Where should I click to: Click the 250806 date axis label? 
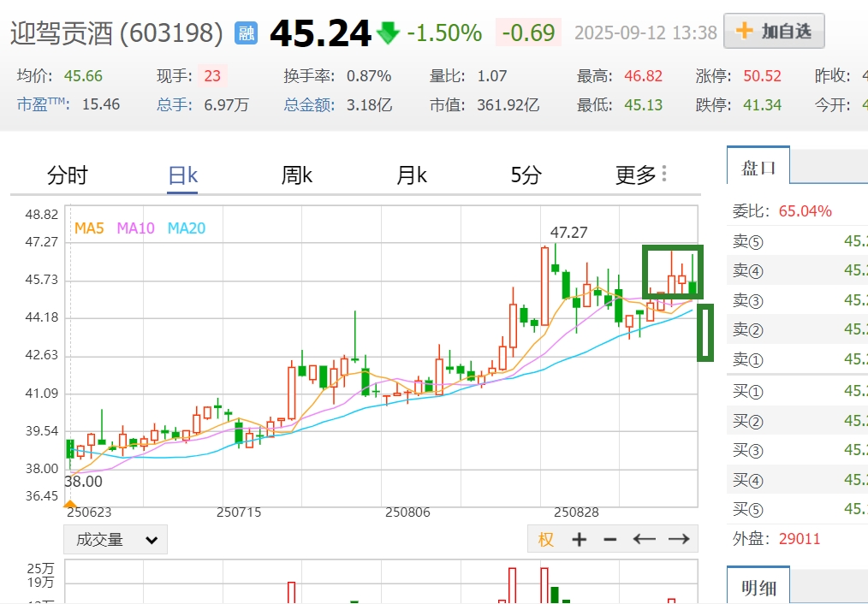(407, 512)
